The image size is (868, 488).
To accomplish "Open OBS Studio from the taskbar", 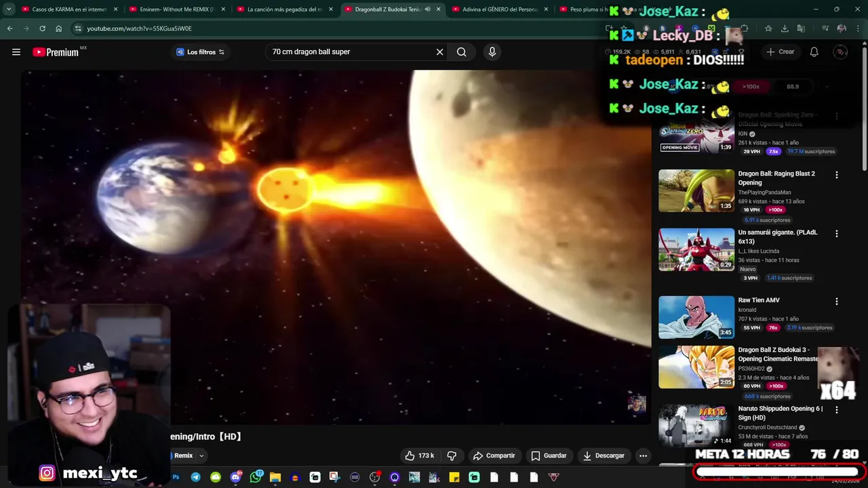I will [x=374, y=477].
